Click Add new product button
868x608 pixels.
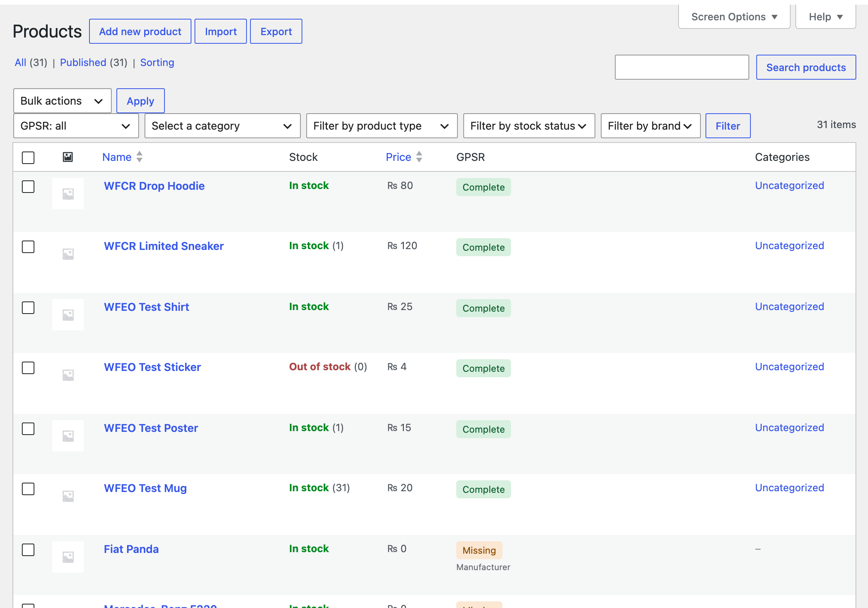click(140, 31)
